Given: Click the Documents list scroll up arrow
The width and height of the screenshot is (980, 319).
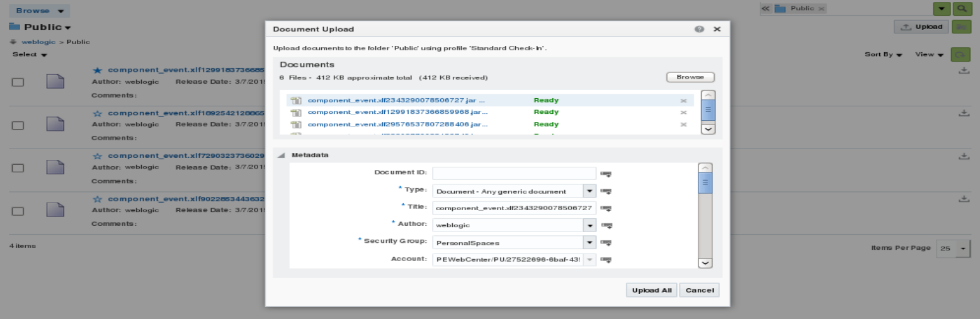Looking at the screenshot, I should pyautogui.click(x=708, y=95).
